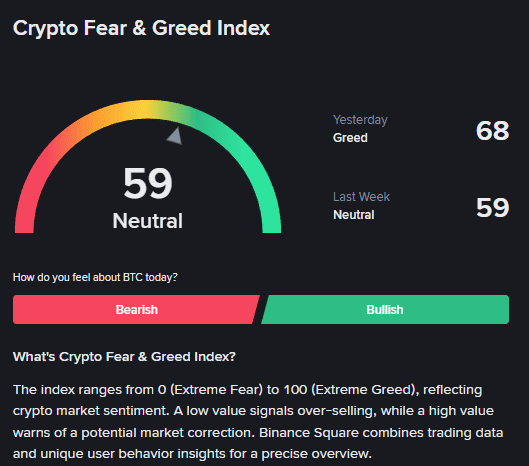Image resolution: width=529 pixels, height=466 pixels.
Task: Select the large 59 index value
Action: [x=148, y=183]
